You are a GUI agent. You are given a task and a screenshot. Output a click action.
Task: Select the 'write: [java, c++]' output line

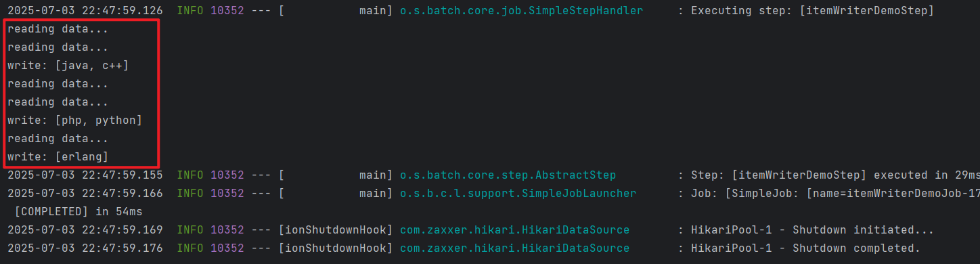click(x=68, y=66)
